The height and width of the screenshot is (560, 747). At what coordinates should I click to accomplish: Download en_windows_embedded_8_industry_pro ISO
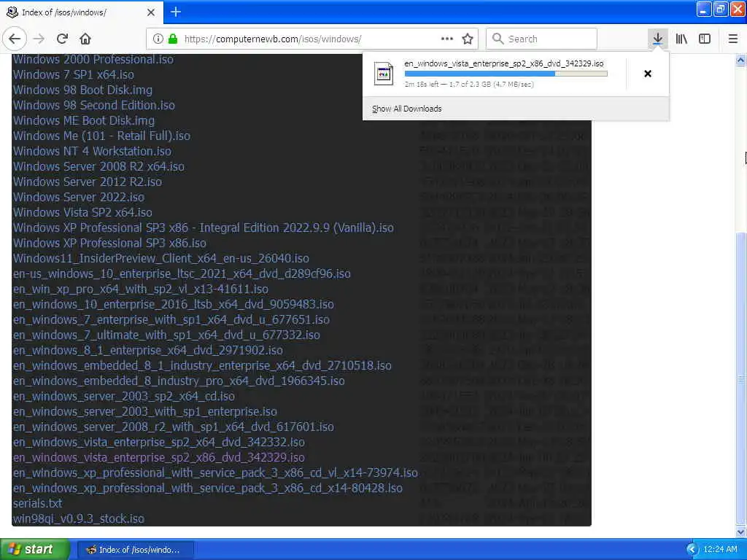coord(179,381)
